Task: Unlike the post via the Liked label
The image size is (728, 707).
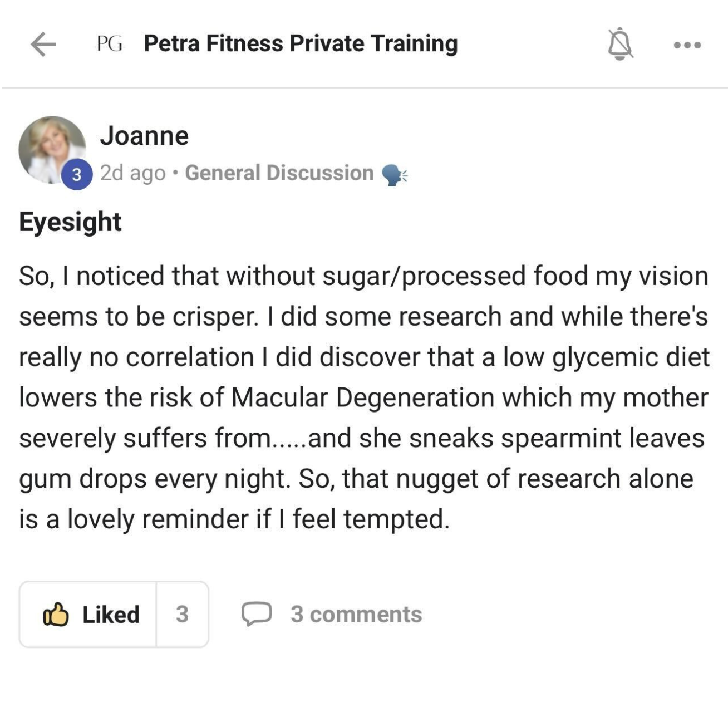Action: [111, 615]
